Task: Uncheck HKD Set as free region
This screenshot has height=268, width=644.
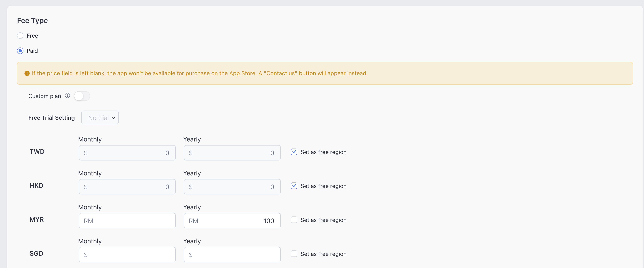Action: (x=294, y=186)
